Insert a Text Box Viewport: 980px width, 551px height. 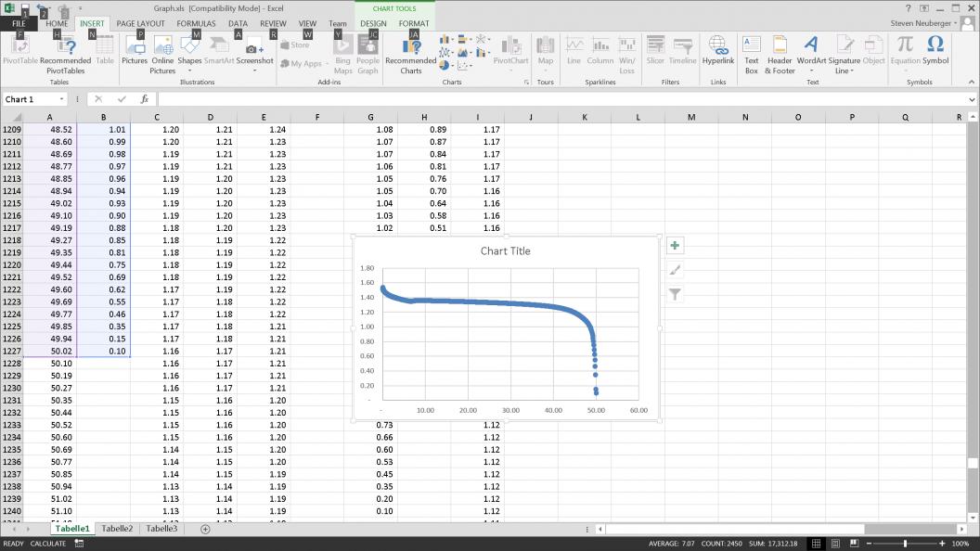[x=752, y=55]
